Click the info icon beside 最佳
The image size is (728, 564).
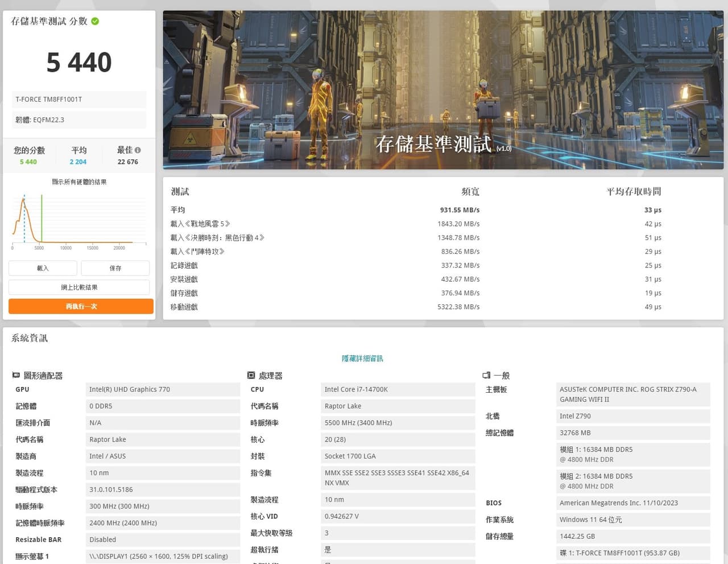pyautogui.click(x=138, y=150)
